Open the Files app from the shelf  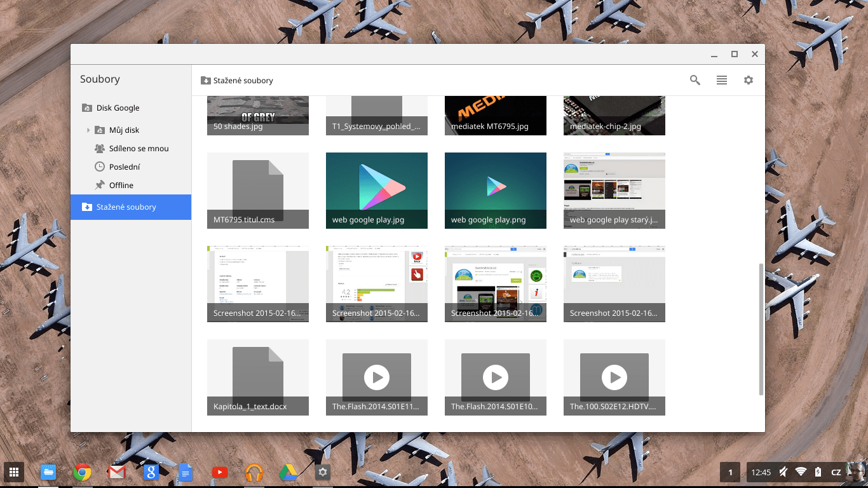[x=48, y=472]
